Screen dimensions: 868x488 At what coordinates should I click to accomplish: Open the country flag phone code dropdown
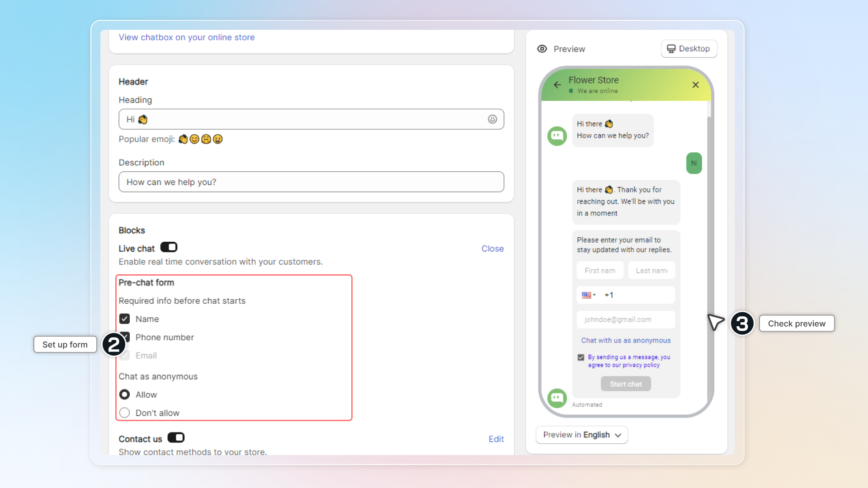[x=589, y=295]
